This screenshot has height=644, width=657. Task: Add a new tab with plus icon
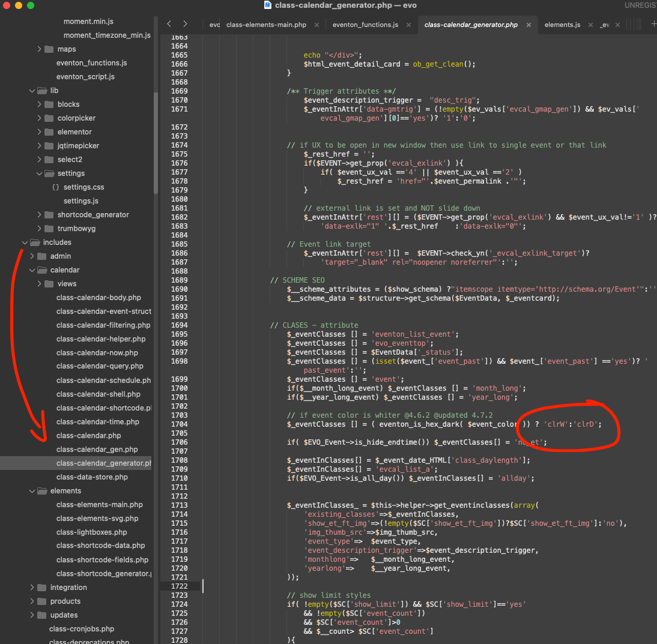[653, 24]
